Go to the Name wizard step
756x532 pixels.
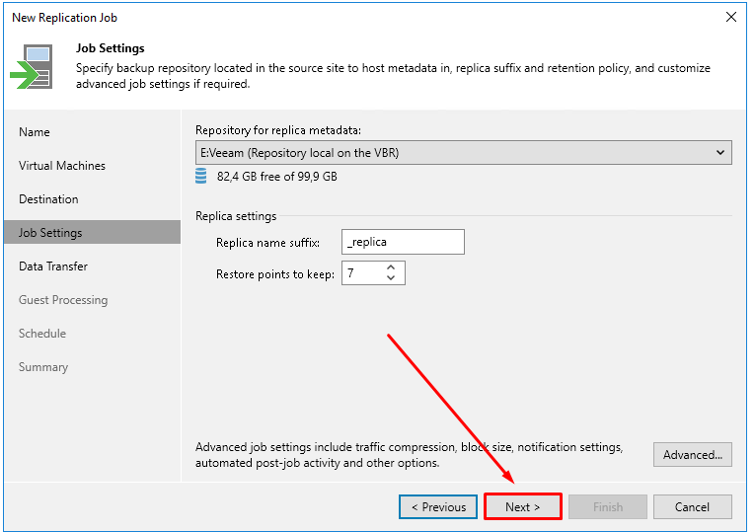pos(35,132)
